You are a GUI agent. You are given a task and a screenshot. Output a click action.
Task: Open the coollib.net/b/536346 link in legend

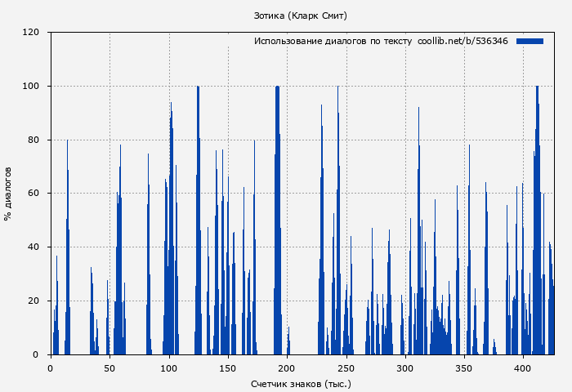(463, 41)
